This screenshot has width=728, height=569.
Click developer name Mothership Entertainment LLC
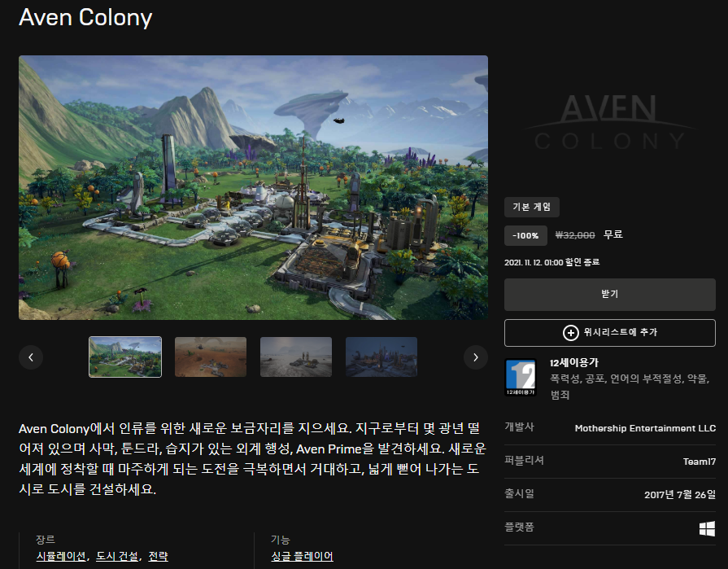(x=645, y=428)
